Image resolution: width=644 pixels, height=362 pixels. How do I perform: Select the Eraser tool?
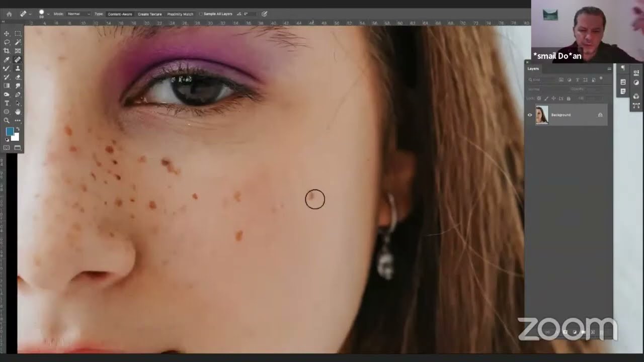point(18,77)
